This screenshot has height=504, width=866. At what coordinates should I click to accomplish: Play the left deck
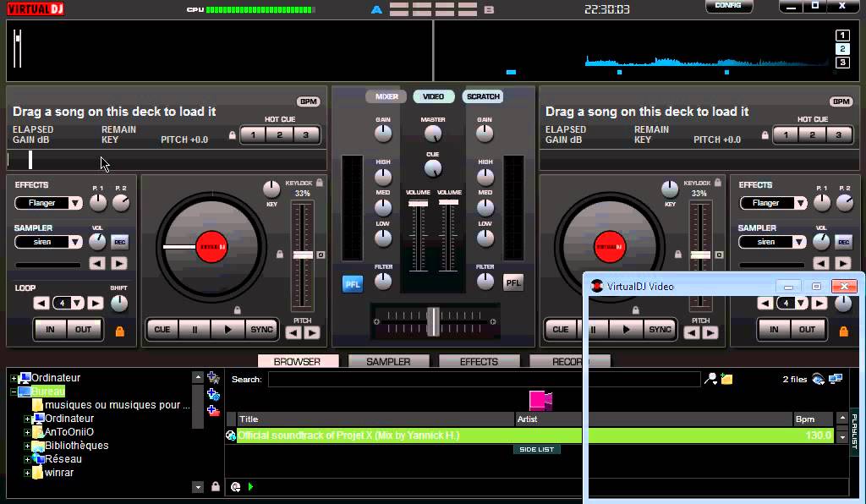pyautogui.click(x=227, y=330)
